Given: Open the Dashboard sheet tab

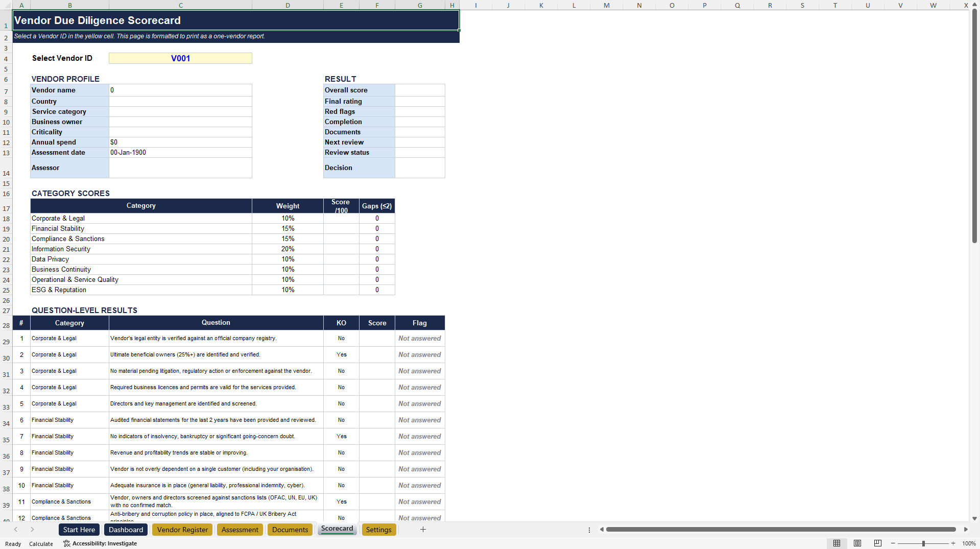Looking at the screenshot, I should (126, 530).
